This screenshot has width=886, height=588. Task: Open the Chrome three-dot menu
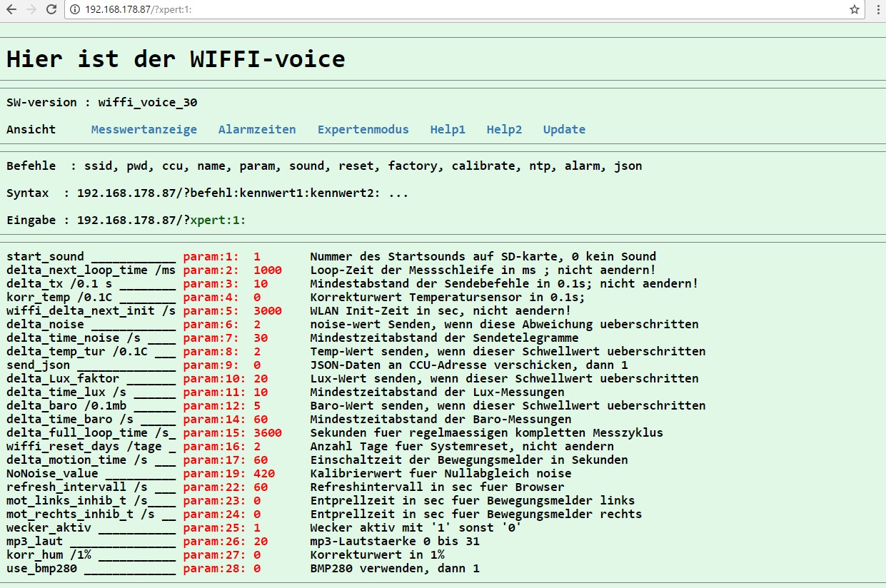pyautogui.click(x=877, y=9)
